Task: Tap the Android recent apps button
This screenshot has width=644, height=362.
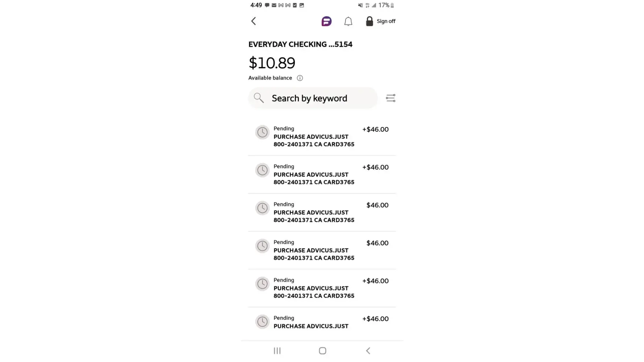Action: (277, 351)
